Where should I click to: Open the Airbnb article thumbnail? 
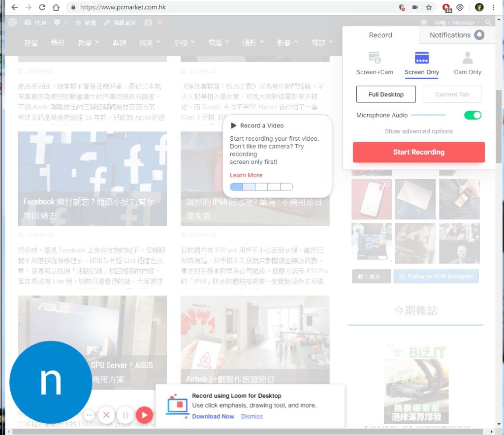255,340
